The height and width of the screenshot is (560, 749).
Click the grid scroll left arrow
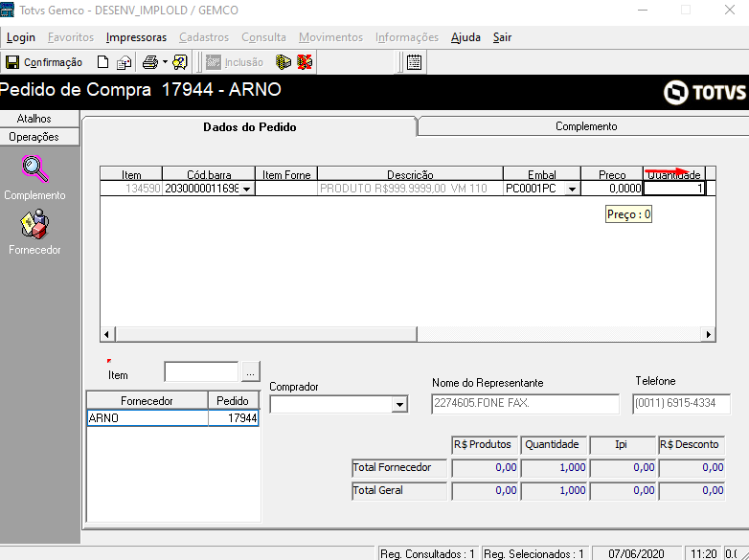pos(107,334)
